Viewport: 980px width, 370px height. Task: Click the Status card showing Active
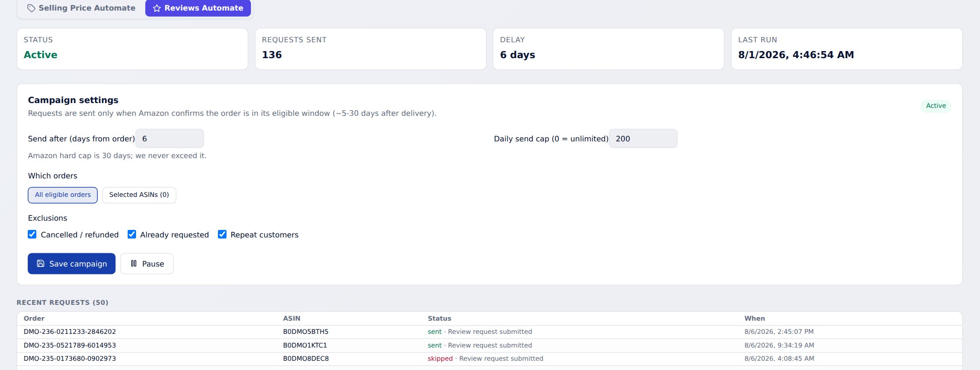132,49
